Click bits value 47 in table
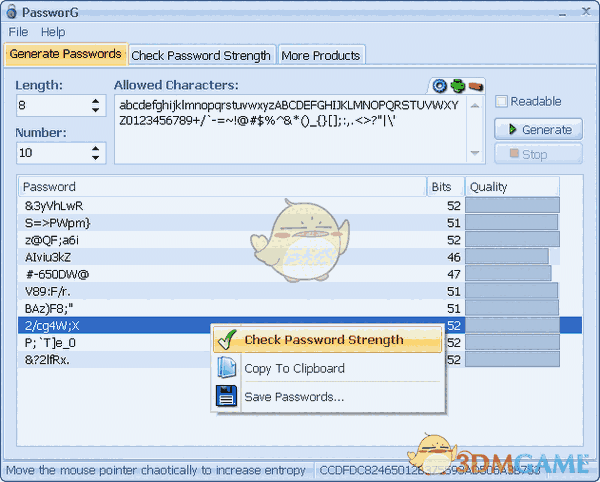Viewport: 600px width, 482px height. (x=454, y=275)
